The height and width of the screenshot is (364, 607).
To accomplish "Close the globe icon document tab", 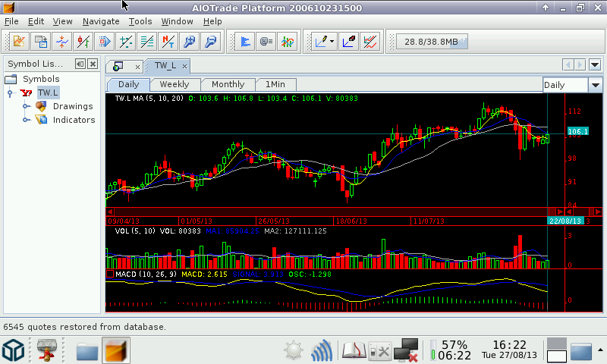I will point(137,67).
